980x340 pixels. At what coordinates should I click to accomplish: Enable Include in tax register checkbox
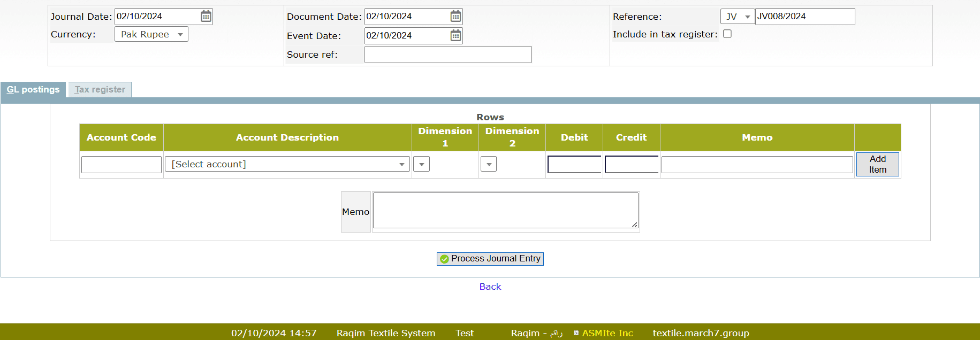727,34
